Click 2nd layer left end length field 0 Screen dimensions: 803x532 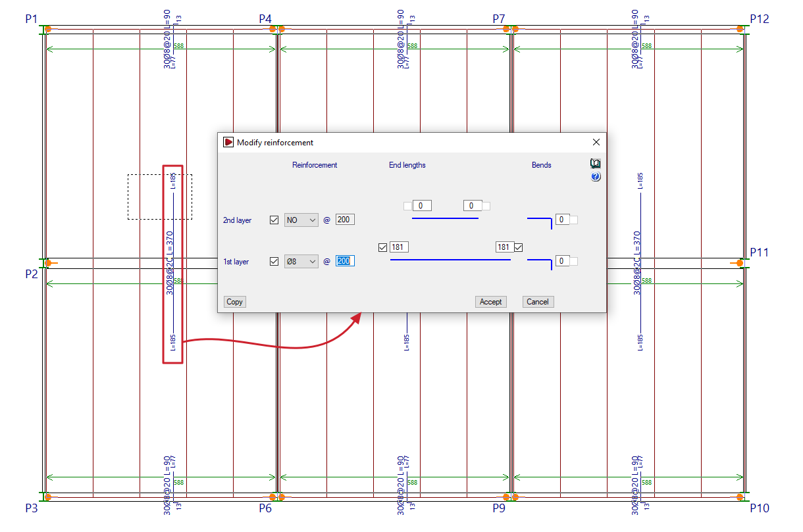422,206
